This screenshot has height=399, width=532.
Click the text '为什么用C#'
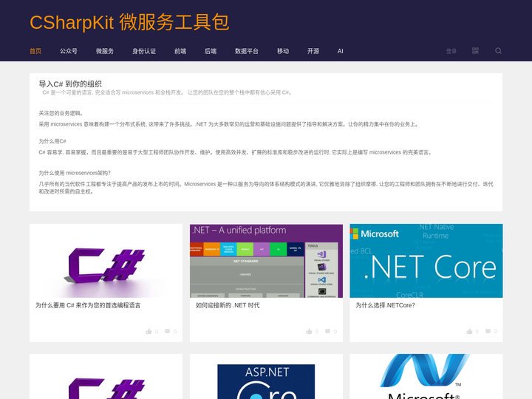point(52,141)
